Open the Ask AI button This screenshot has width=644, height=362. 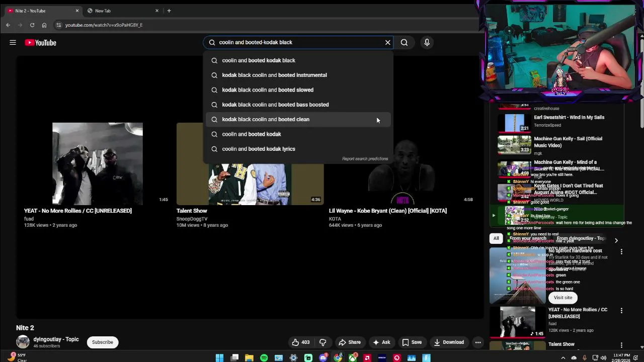[381, 342]
